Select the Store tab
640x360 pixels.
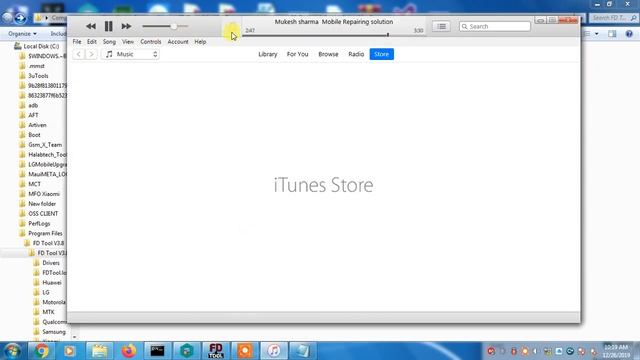pos(382,54)
